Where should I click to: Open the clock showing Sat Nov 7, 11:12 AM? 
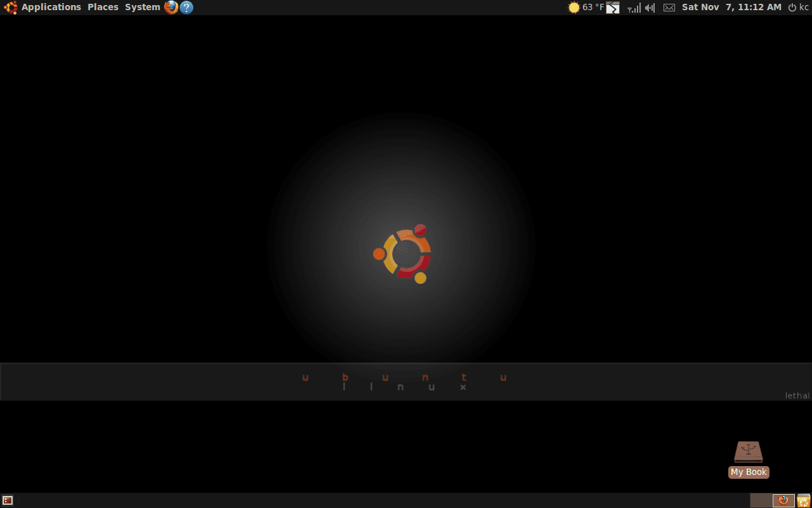point(731,7)
